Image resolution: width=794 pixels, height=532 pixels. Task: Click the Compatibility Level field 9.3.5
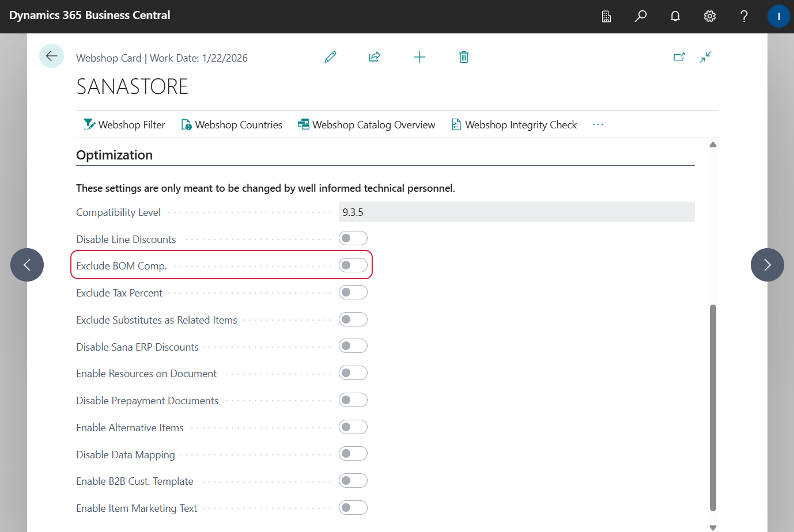[517, 212]
